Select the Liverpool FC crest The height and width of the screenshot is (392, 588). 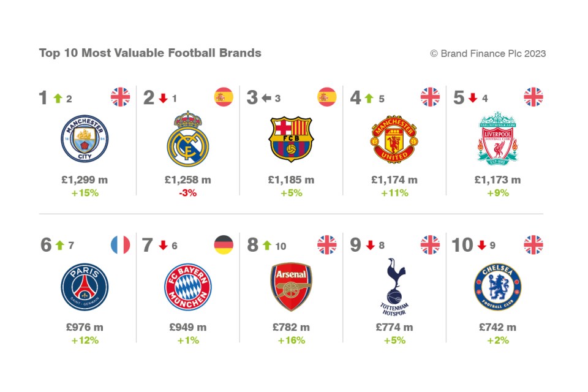point(497,138)
